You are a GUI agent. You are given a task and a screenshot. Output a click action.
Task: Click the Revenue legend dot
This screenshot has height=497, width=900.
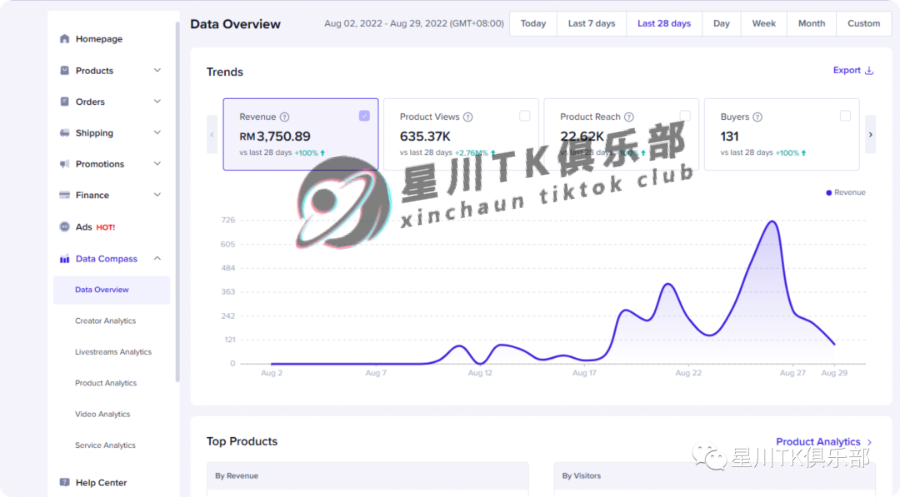click(829, 193)
